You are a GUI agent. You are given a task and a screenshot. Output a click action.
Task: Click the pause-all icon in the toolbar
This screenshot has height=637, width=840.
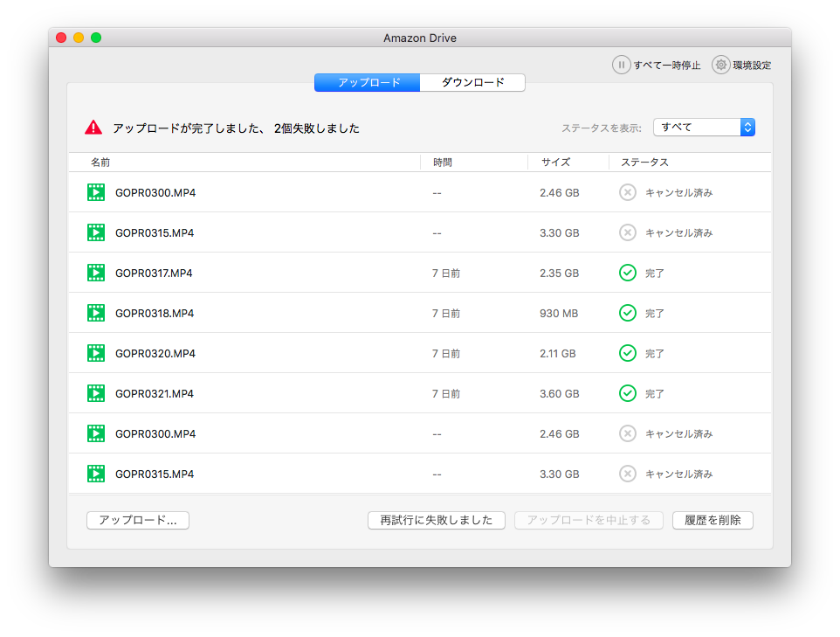click(621, 65)
